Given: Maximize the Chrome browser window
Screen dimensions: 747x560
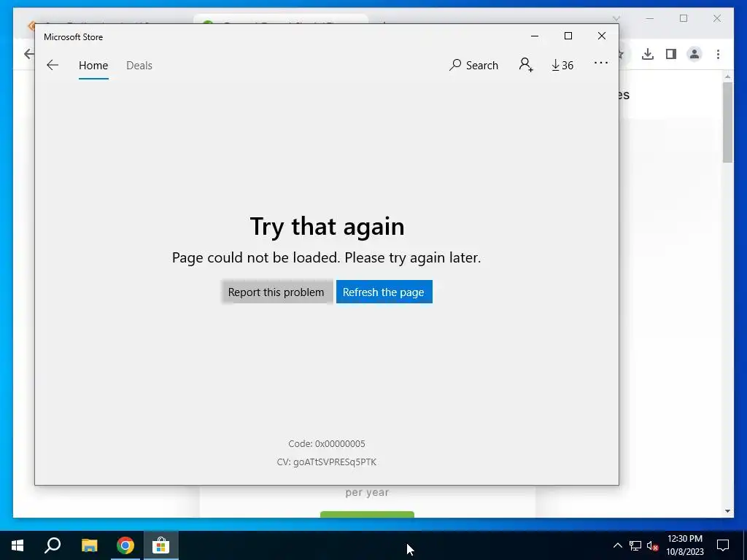Looking at the screenshot, I should (x=684, y=18).
